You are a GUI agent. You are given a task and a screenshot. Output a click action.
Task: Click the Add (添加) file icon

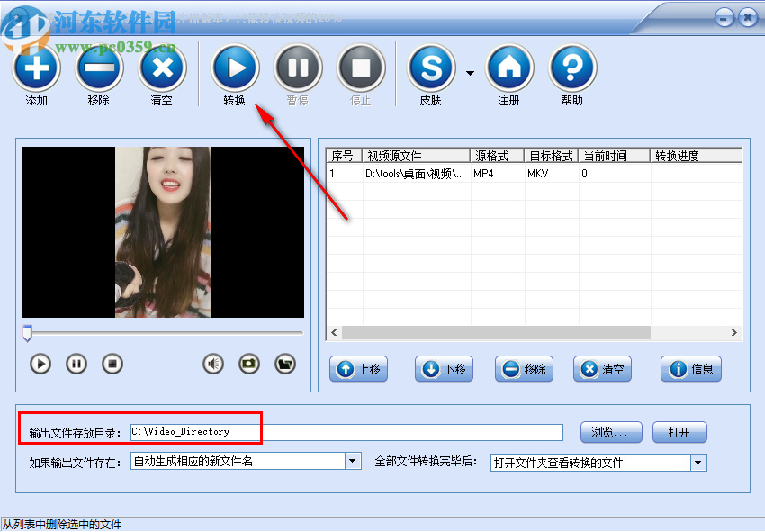click(36, 68)
